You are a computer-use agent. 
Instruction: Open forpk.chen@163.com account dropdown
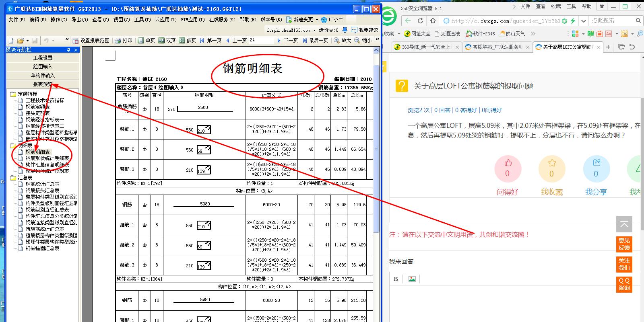pyautogui.click(x=314, y=30)
